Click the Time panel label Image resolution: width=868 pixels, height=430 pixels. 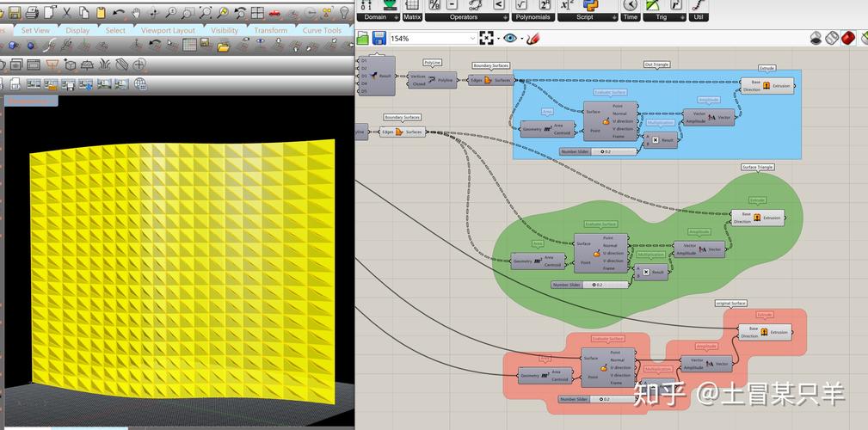[630, 17]
